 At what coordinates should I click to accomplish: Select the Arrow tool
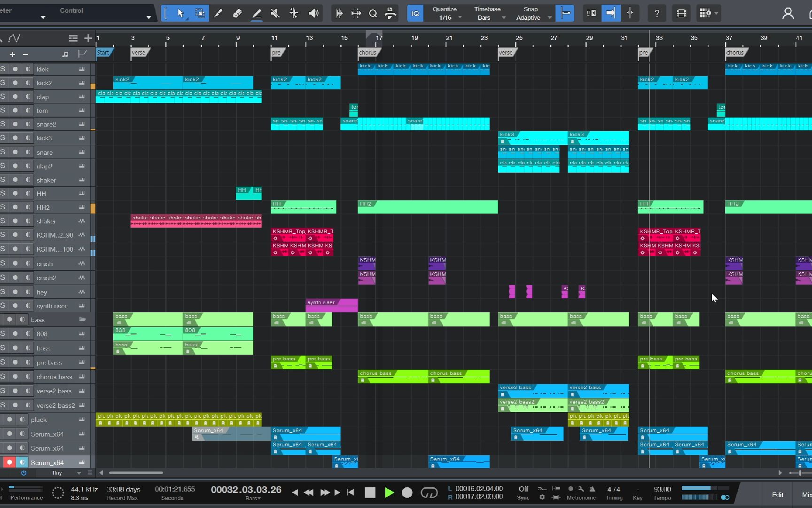[180, 13]
